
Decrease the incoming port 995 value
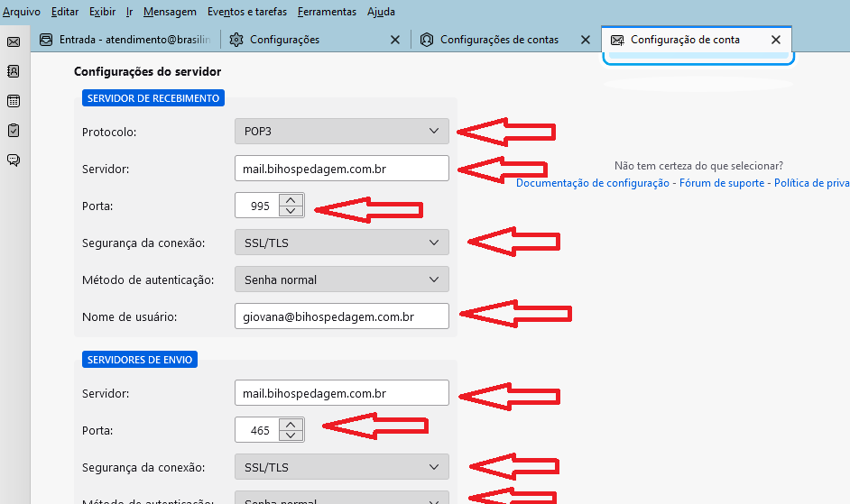click(x=291, y=211)
